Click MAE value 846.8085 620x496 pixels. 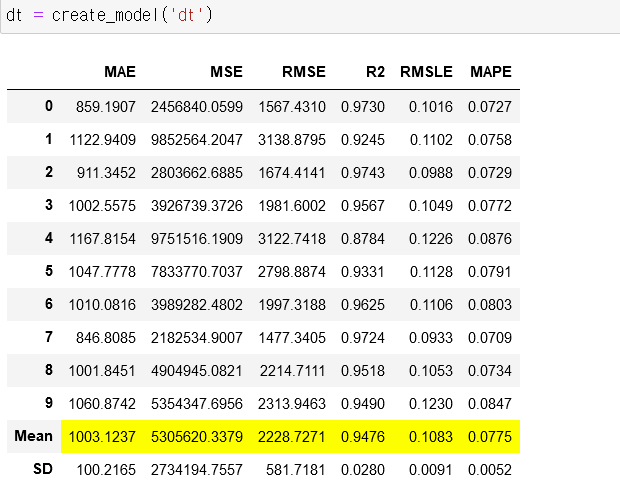click(x=106, y=338)
